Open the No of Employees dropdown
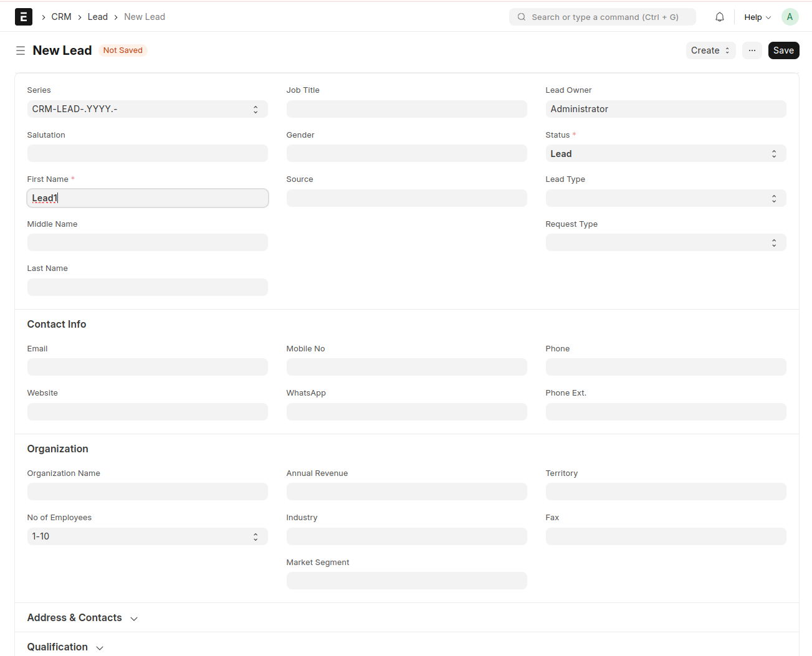 [147, 536]
